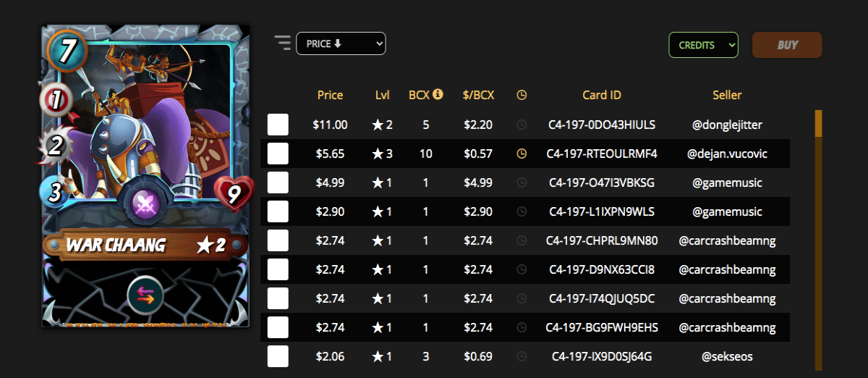Click the orange clock icon in dejan.vucovic row

[x=522, y=154]
